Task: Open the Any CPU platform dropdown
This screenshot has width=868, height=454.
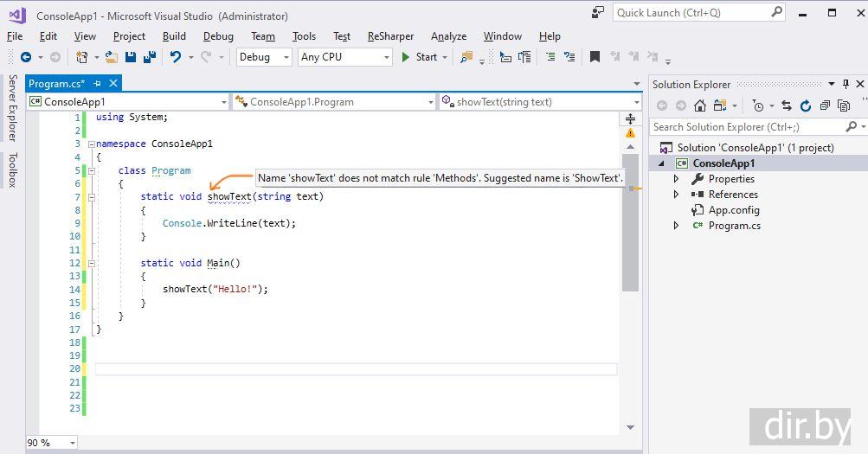Action: (345, 57)
